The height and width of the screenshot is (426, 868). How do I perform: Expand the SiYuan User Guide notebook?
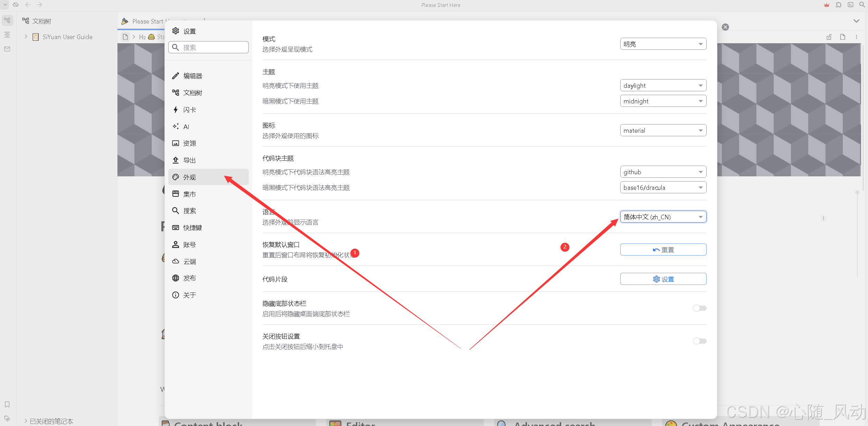click(x=26, y=37)
